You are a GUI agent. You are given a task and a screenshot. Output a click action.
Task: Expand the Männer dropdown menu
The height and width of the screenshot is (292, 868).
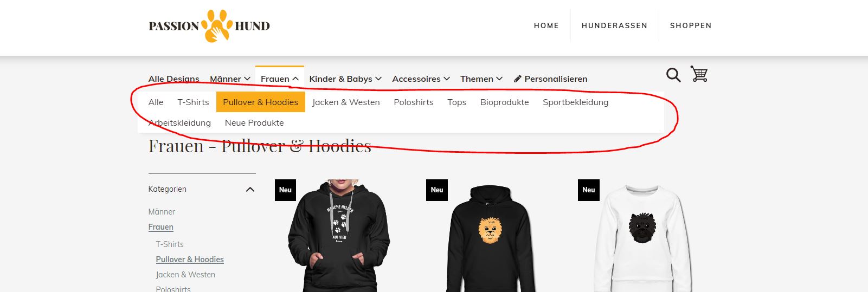(x=230, y=79)
